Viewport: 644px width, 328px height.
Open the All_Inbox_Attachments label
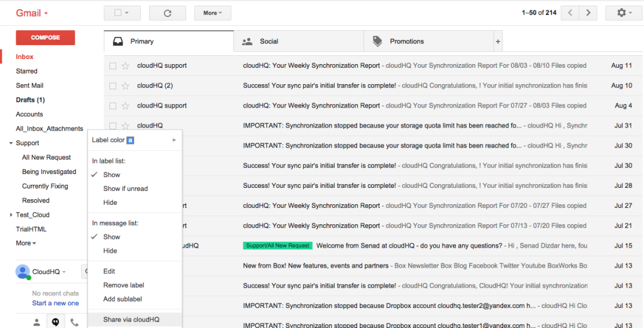tap(49, 129)
